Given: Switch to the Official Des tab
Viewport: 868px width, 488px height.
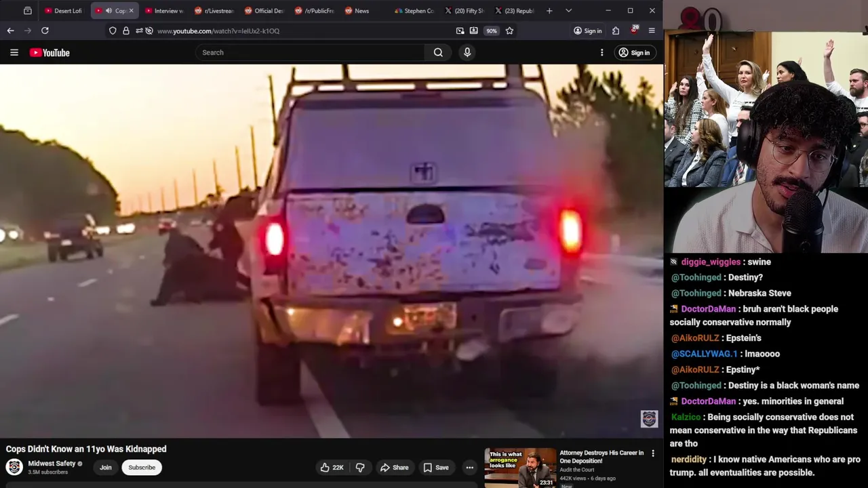Looking at the screenshot, I should click(x=264, y=11).
